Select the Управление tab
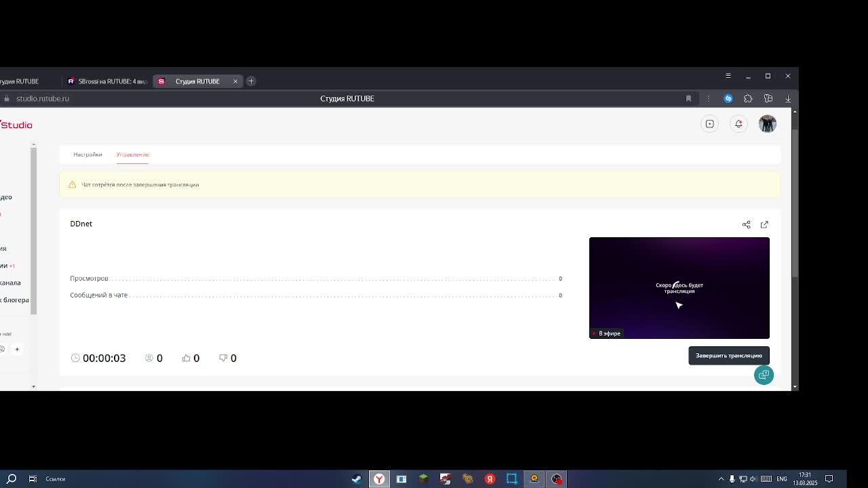 click(132, 155)
